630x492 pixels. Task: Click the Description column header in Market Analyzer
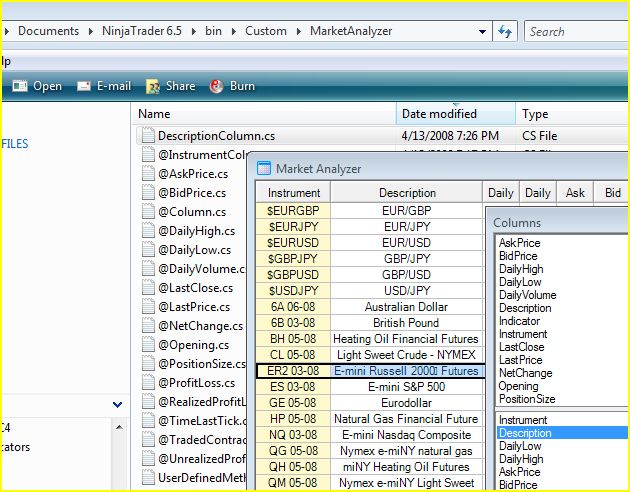tap(407, 193)
